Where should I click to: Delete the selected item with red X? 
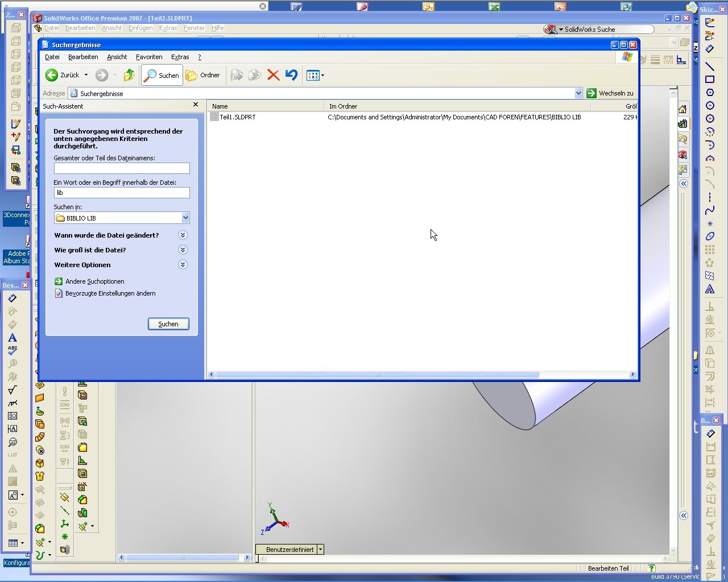273,75
